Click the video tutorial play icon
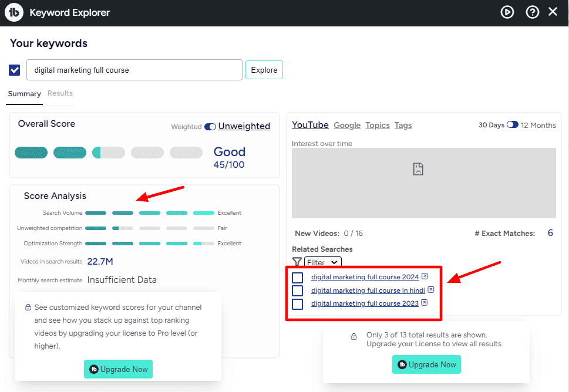 click(x=507, y=11)
